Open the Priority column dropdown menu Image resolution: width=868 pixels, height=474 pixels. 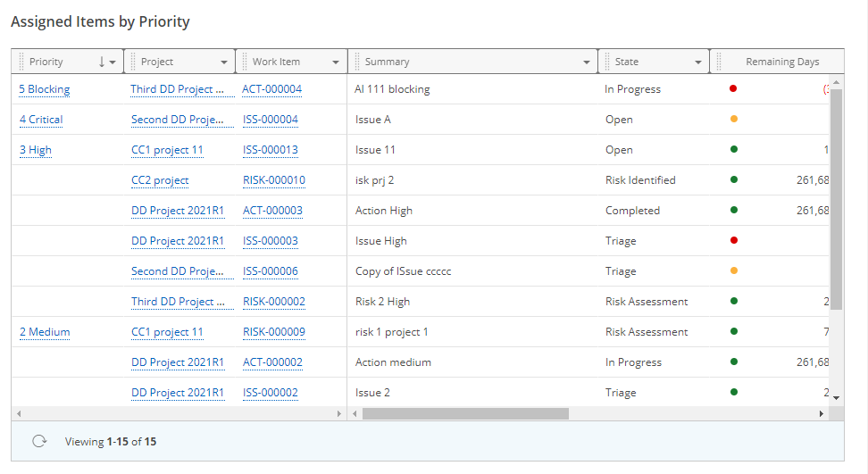pyautogui.click(x=113, y=62)
